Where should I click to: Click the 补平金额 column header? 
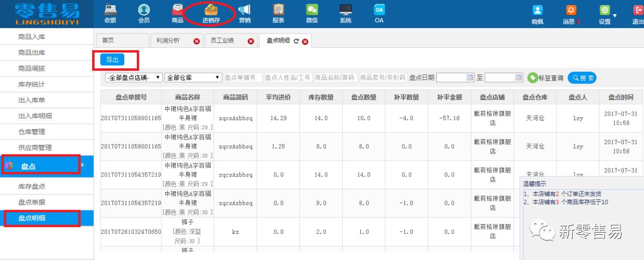coord(449,97)
